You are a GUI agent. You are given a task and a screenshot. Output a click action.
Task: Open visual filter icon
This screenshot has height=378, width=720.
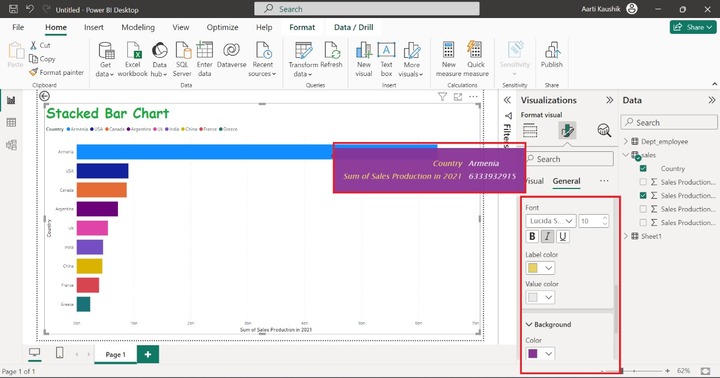click(x=442, y=96)
